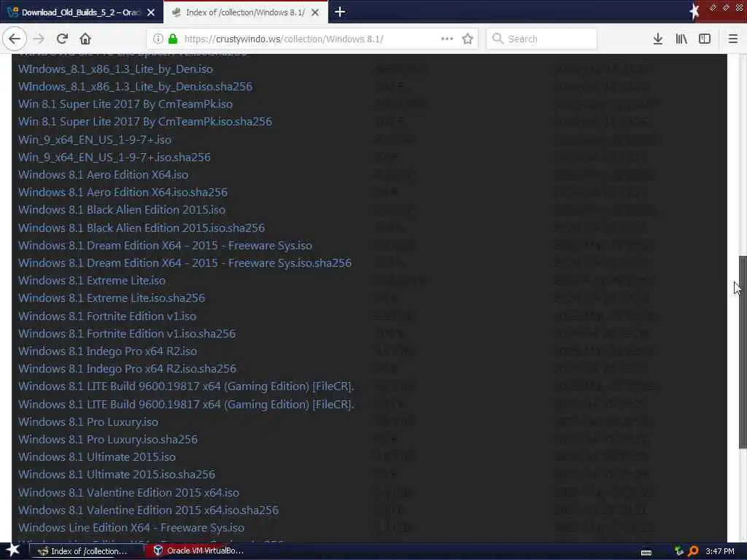Download Windows 8.1 Valentine Edition 2015 x64.iso
Image resolution: width=747 pixels, height=560 pixels.
coord(128,494)
